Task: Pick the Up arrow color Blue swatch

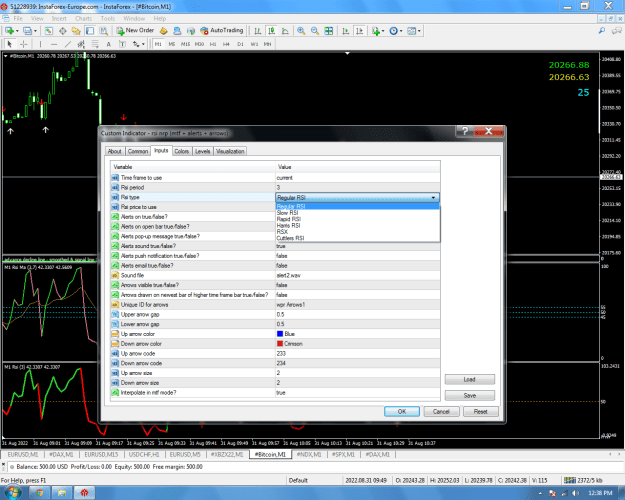Action: [280, 334]
